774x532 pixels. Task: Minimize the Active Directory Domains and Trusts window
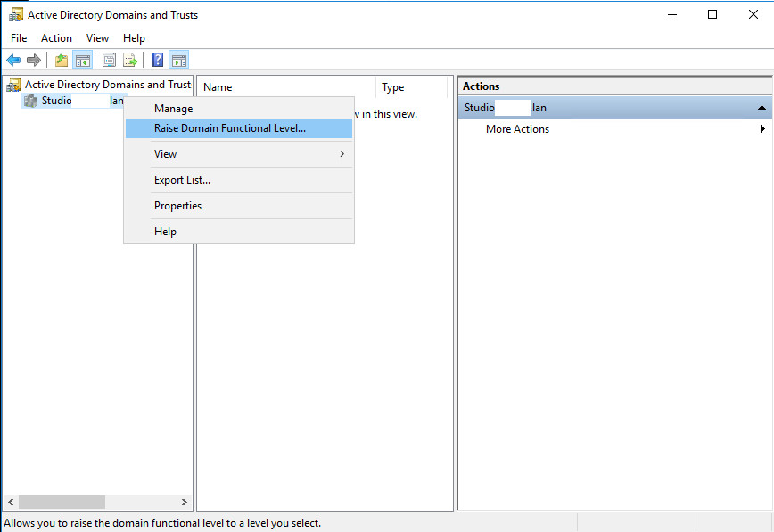(x=672, y=15)
